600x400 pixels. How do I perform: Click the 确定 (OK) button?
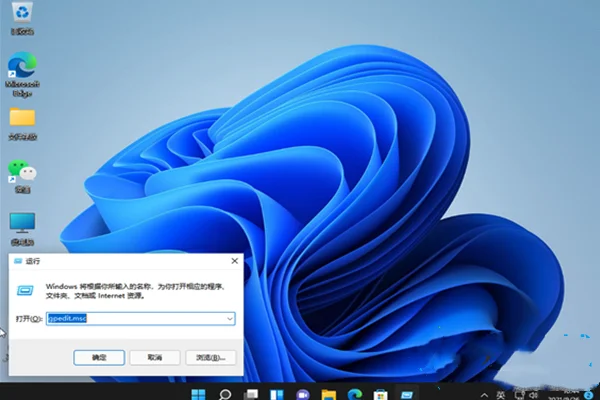(99, 358)
